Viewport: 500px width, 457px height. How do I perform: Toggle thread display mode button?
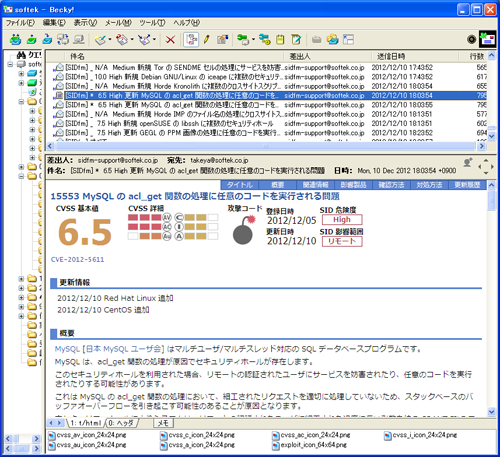(191, 39)
